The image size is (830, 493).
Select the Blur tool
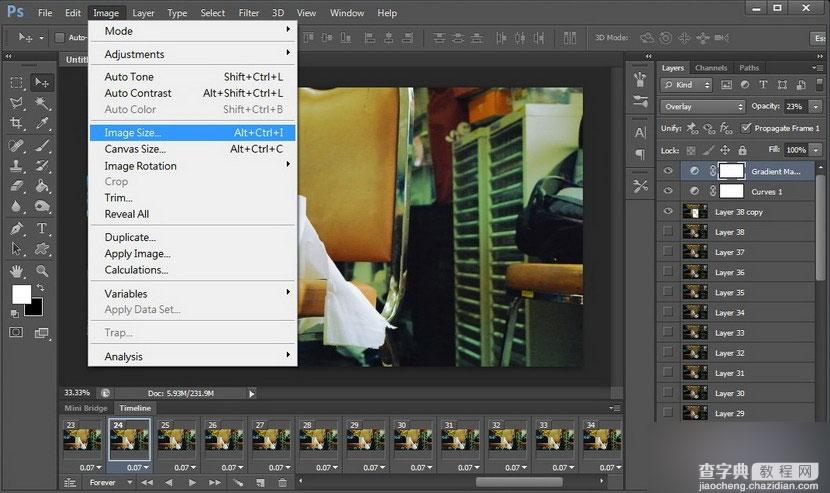tap(16, 206)
